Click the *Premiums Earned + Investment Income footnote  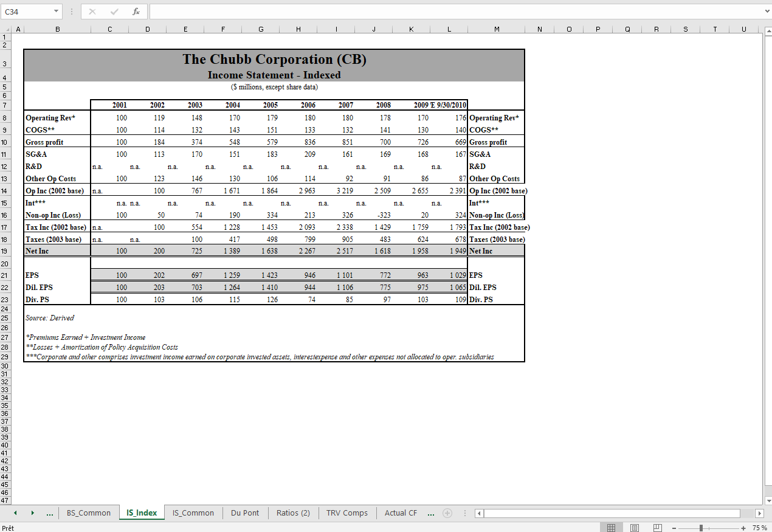coord(86,337)
